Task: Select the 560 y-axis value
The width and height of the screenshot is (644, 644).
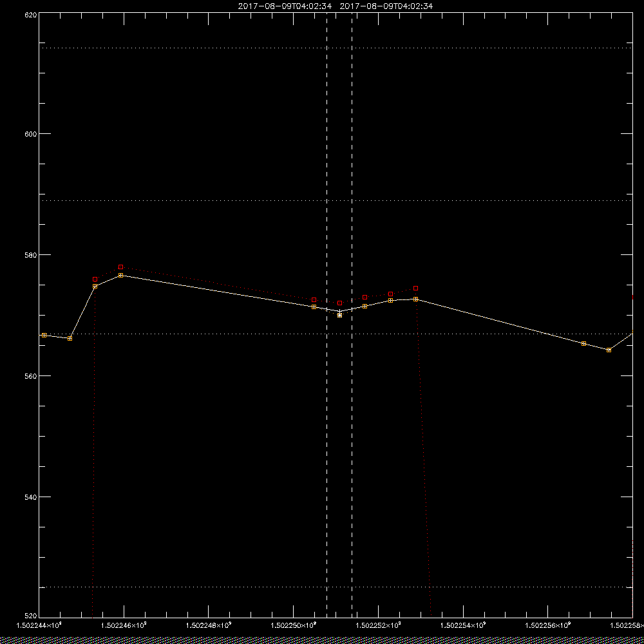Action: (31, 376)
